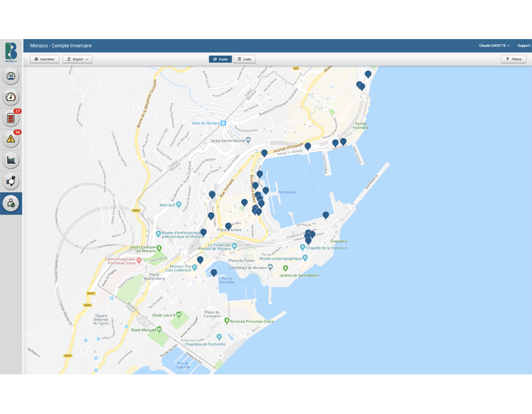Screen dimensions: 532x414
Task: Open the red bin icon with badge 17
Action: tap(11, 118)
